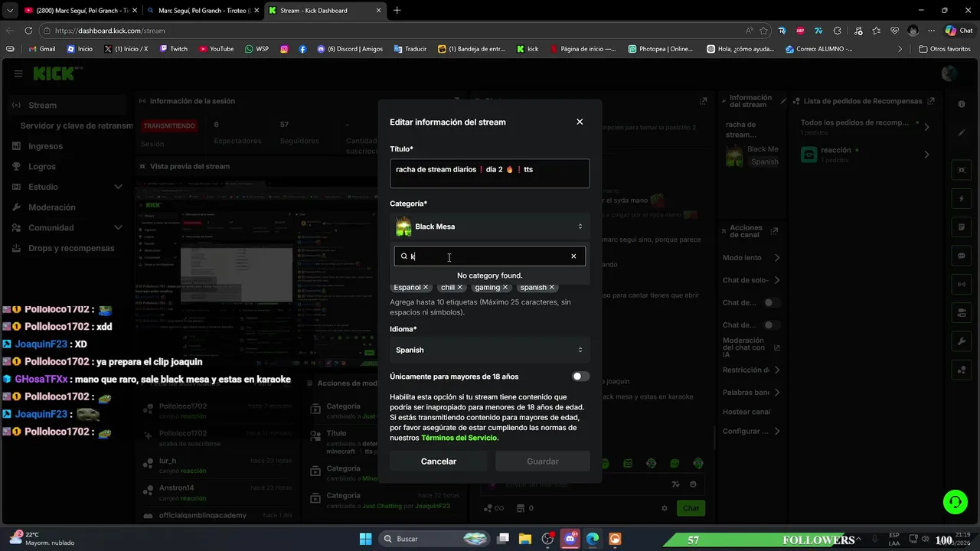Click the Guardar button
The image size is (980, 551).
point(543,461)
